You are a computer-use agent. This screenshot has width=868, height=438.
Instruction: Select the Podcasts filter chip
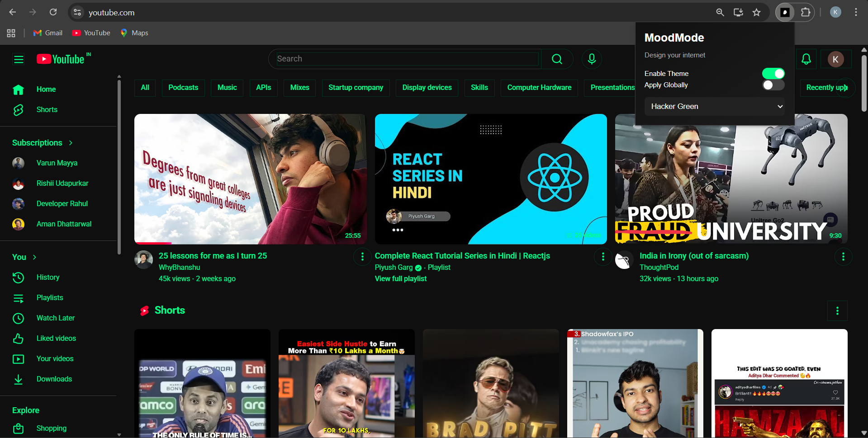183,88
